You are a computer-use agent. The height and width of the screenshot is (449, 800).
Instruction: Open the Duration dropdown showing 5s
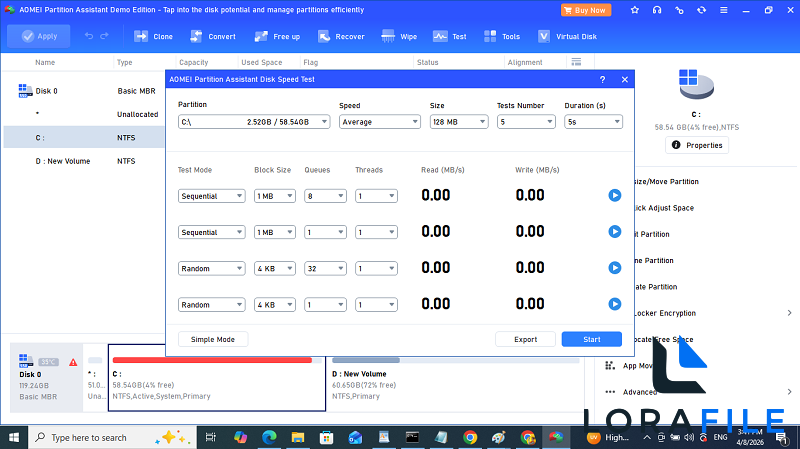(x=593, y=122)
